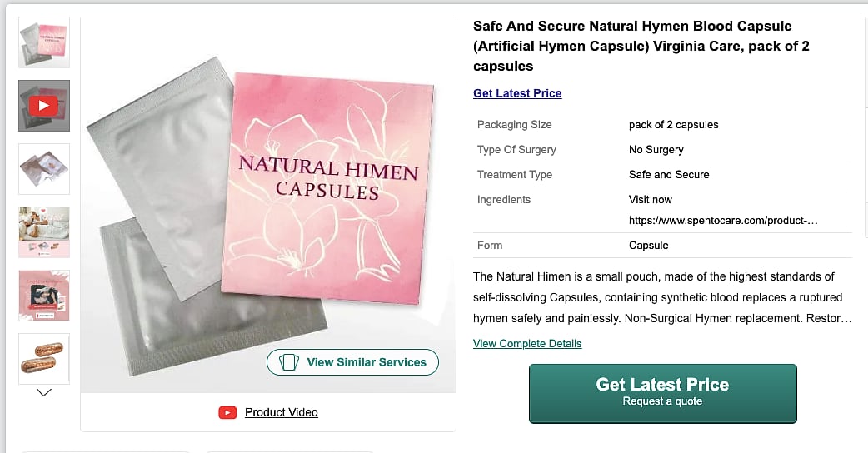Play the video thumbnail in the gallery
The width and height of the screenshot is (868, 453).
[x=44, y=106]
